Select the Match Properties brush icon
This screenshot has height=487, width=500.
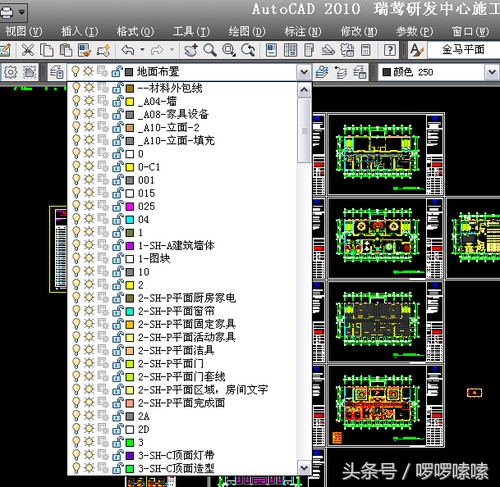[x=84, y=50]
